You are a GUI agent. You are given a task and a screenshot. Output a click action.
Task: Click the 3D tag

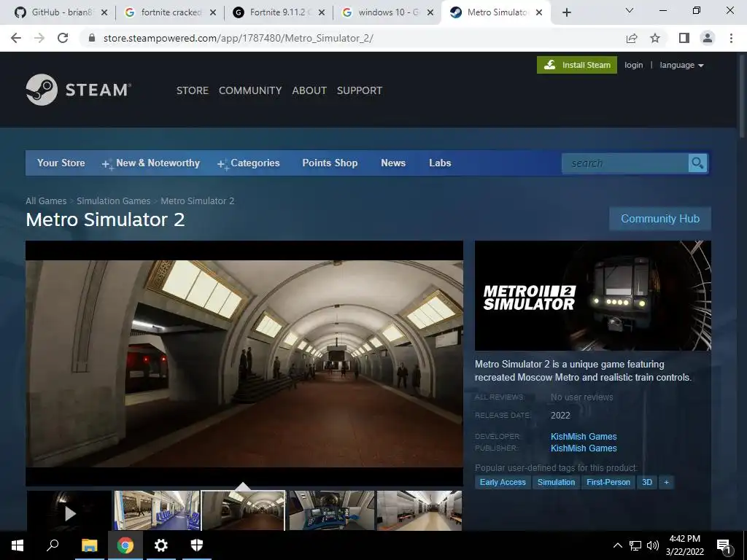(647, 483)
